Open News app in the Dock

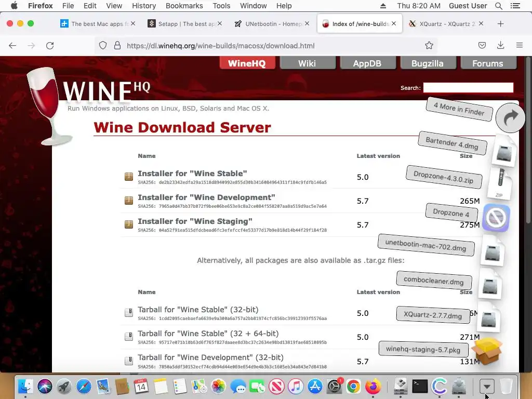coord(276,386)
